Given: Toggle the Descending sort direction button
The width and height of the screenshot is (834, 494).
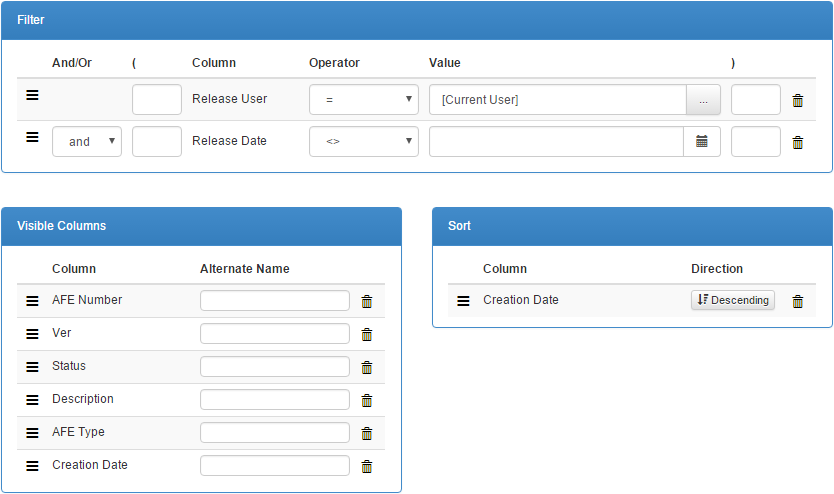Looking at the screenshot, I should tap(732, 300).
